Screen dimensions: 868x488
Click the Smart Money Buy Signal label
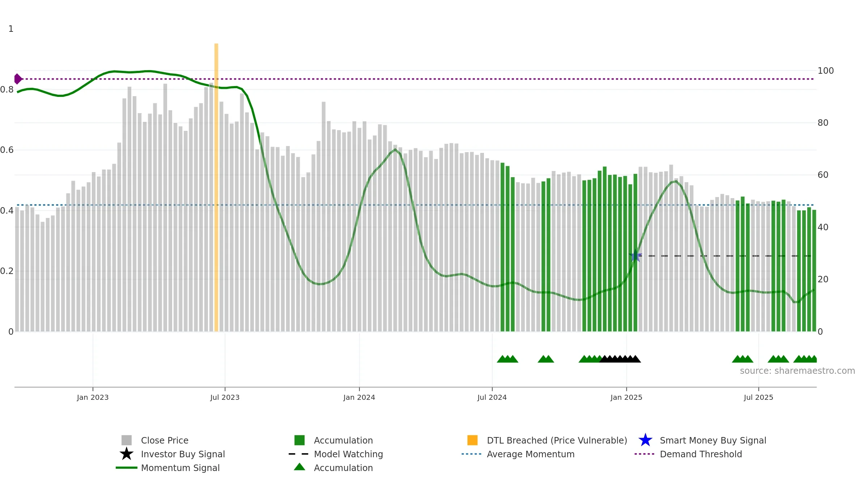point(713,440)
